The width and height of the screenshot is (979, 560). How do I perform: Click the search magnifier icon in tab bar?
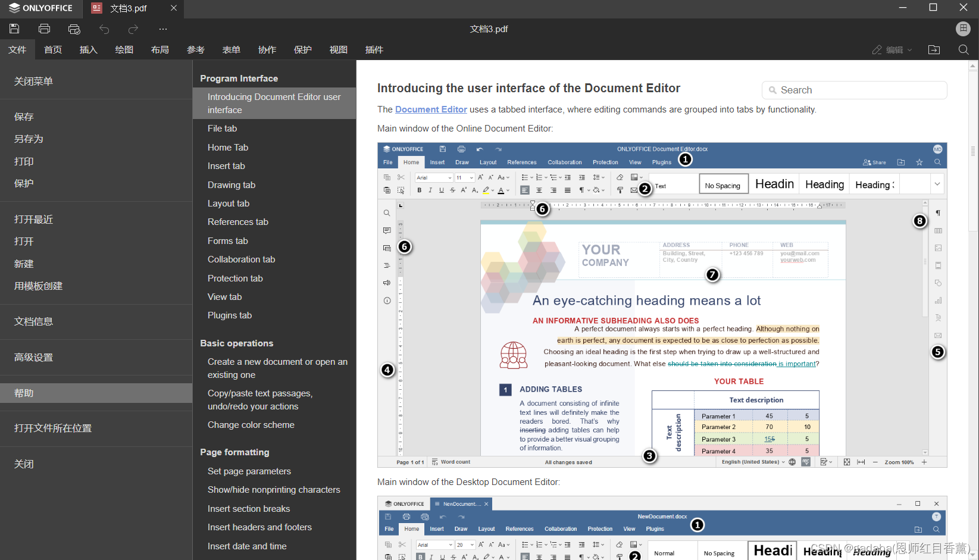pos(964,50)
